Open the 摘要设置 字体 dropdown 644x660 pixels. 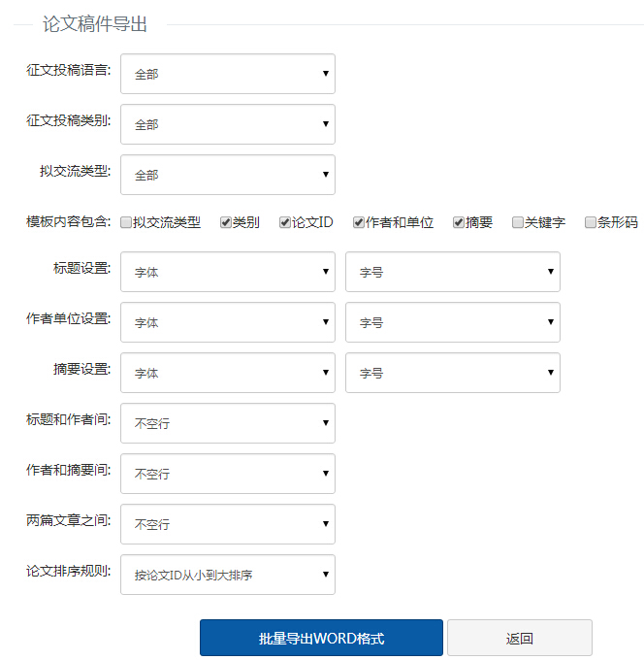point(228,373)
